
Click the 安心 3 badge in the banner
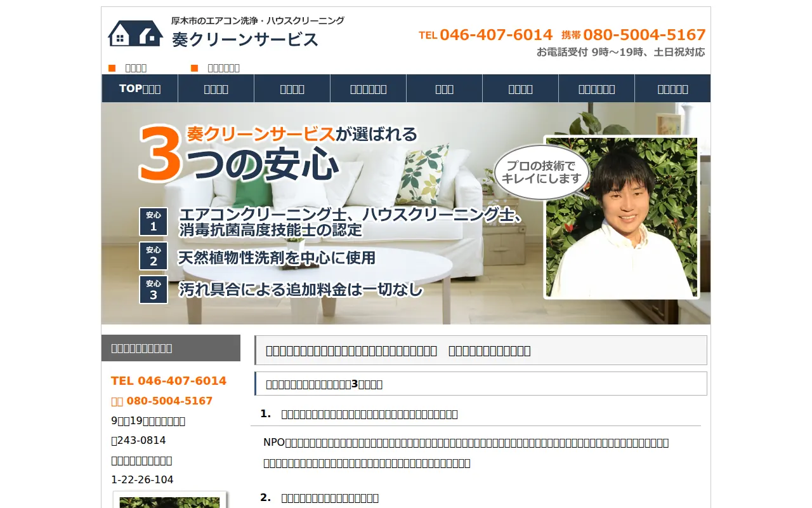(x=154, y=290)
